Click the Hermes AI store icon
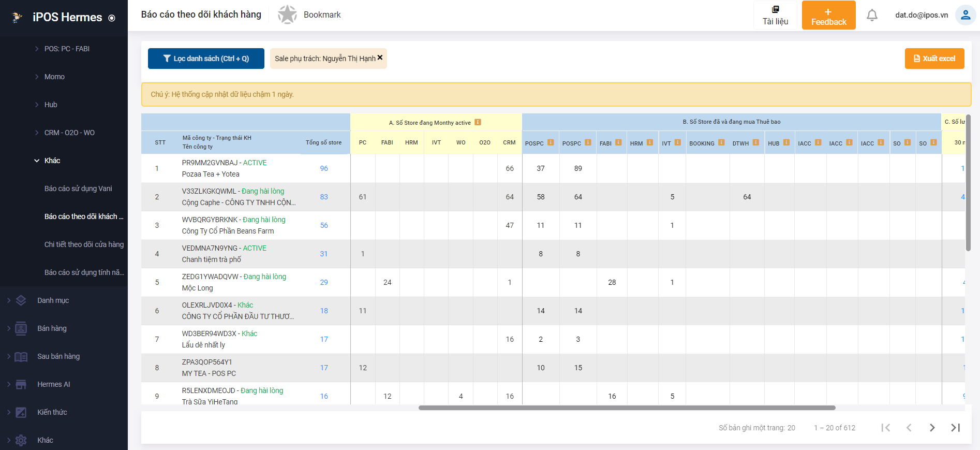 pos(21,384)
